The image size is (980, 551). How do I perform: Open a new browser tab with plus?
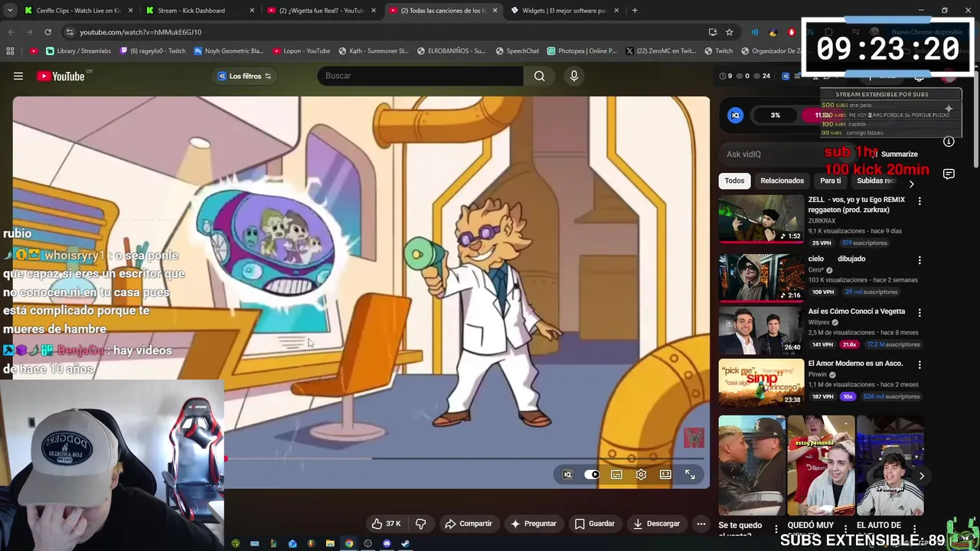[635, 11]
